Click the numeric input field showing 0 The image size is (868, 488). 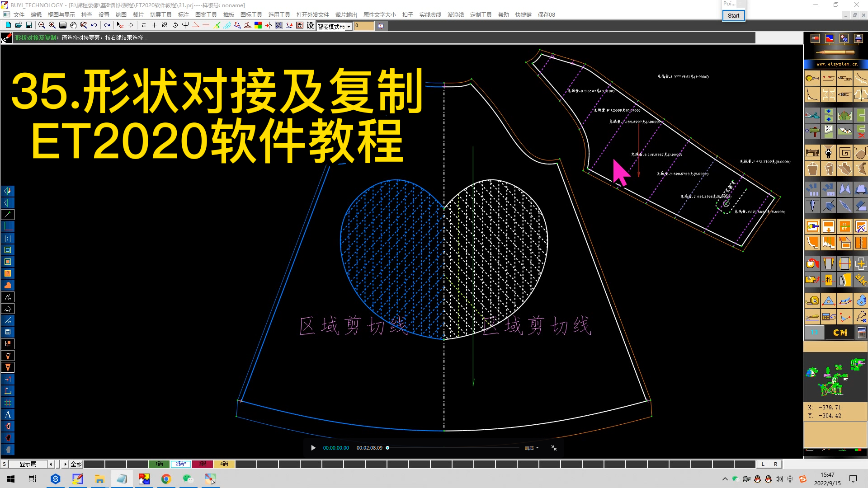point(364,26)
